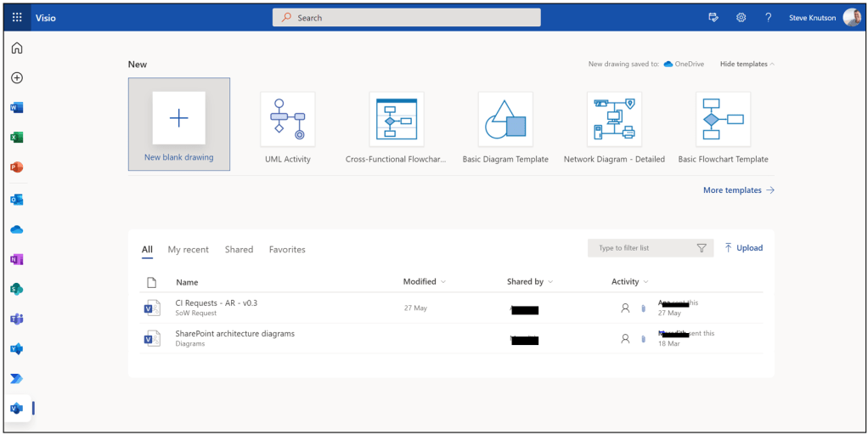Go to Home in the sidebar
The height and width of the screenshot is (435, 868).
(16, 48)
